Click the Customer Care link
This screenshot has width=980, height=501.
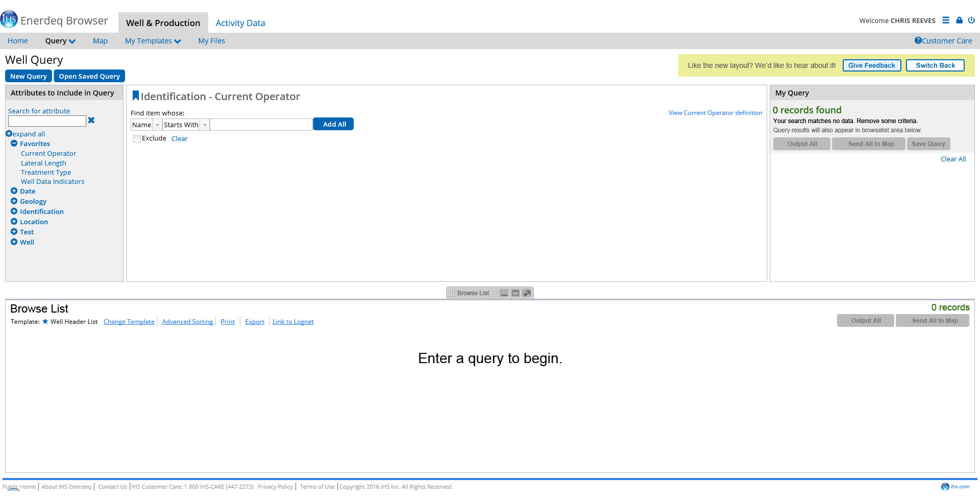pos(947,41)
